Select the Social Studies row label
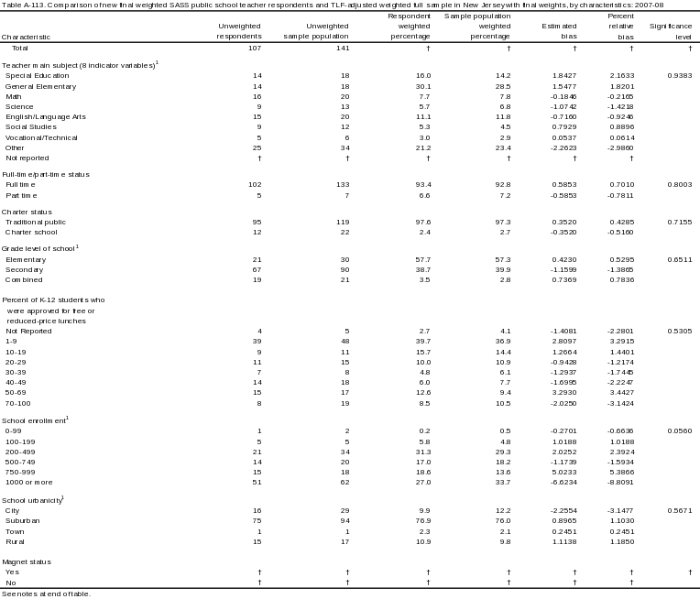The height and width of the screenshot is (599, 700). pyautogui.click(x=30, y=127)
